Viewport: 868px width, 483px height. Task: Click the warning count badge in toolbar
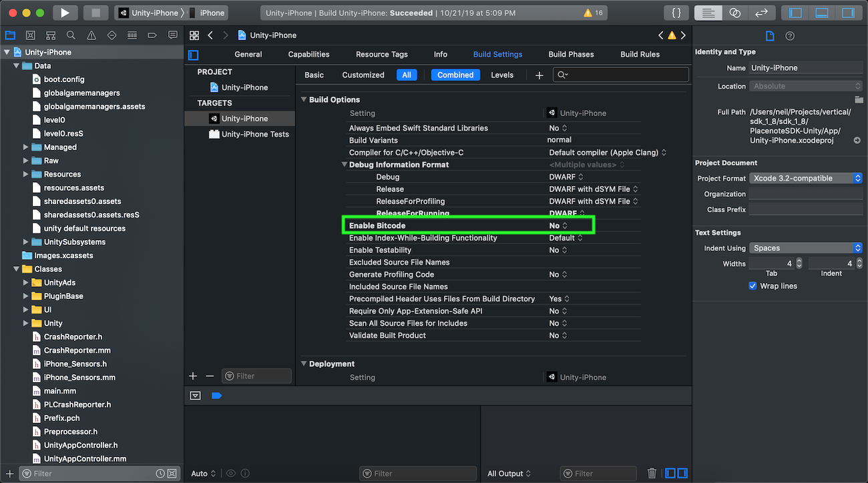click(x=593, y=13)
